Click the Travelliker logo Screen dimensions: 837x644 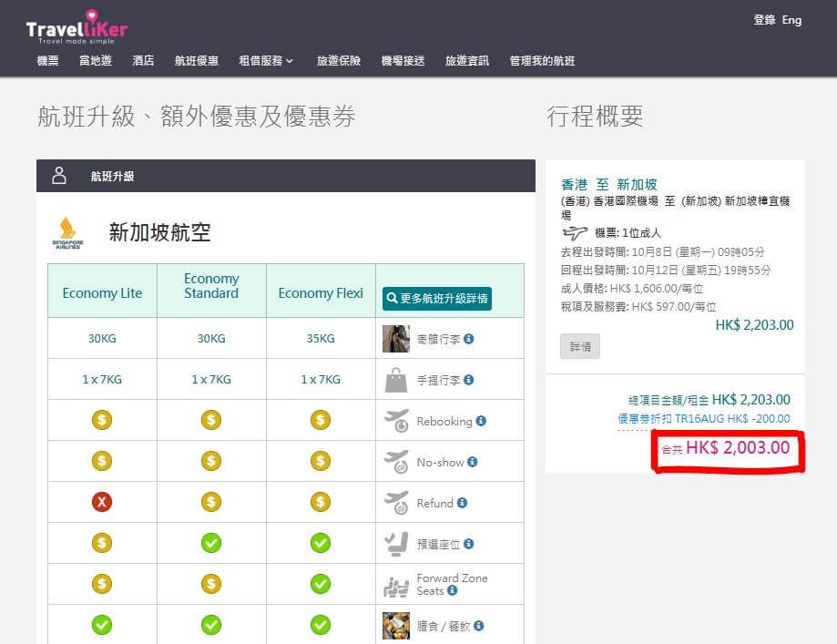[77, 26]
